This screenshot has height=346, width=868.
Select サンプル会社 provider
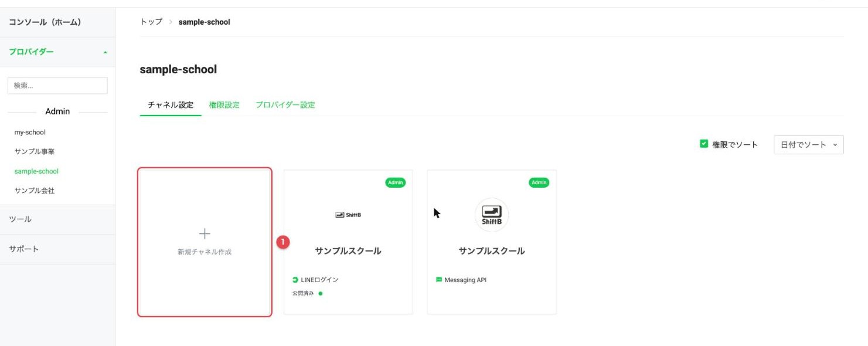(35, 191)
